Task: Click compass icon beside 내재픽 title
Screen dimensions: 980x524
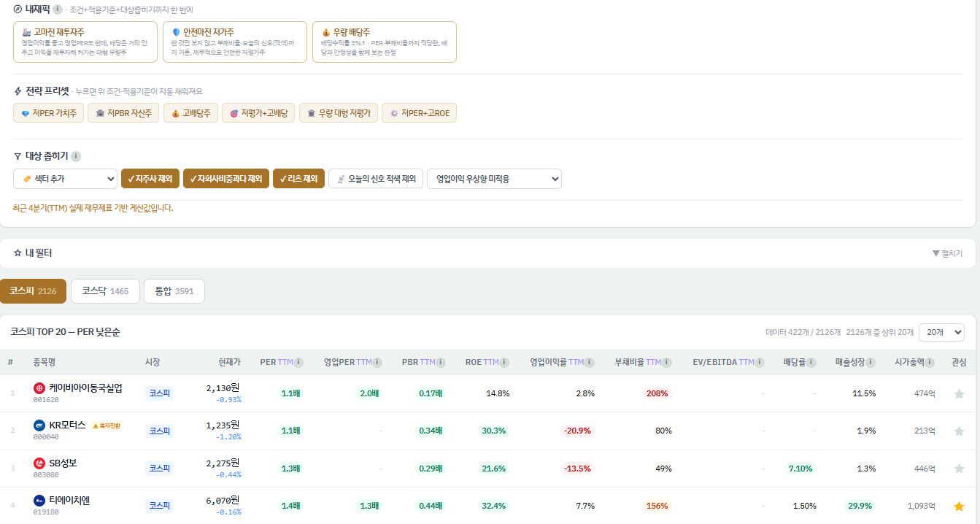Action: [x=18, y=9]
